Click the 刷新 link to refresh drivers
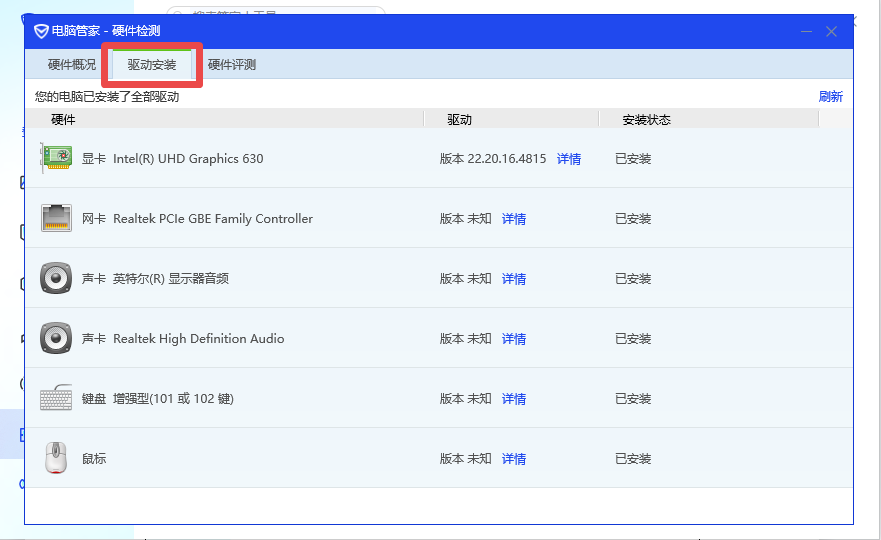Viewport: 881px width, 540px height. pos(831,97)
